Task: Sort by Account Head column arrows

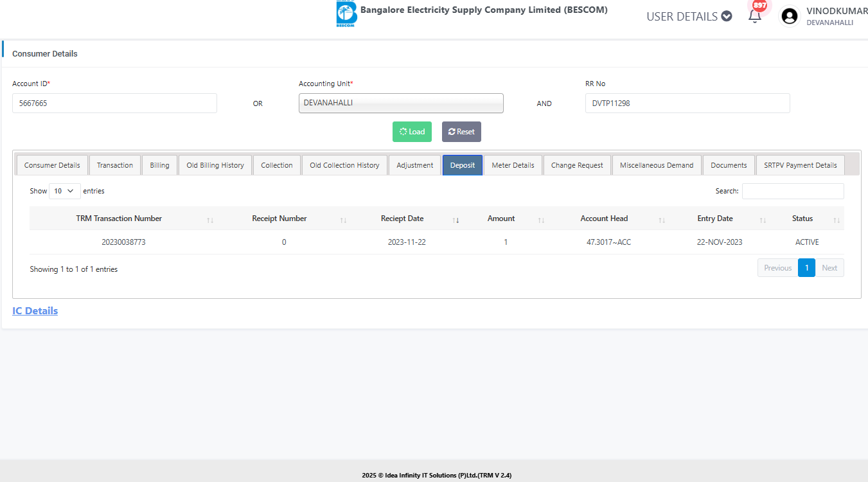Action: tap(662, 220)
